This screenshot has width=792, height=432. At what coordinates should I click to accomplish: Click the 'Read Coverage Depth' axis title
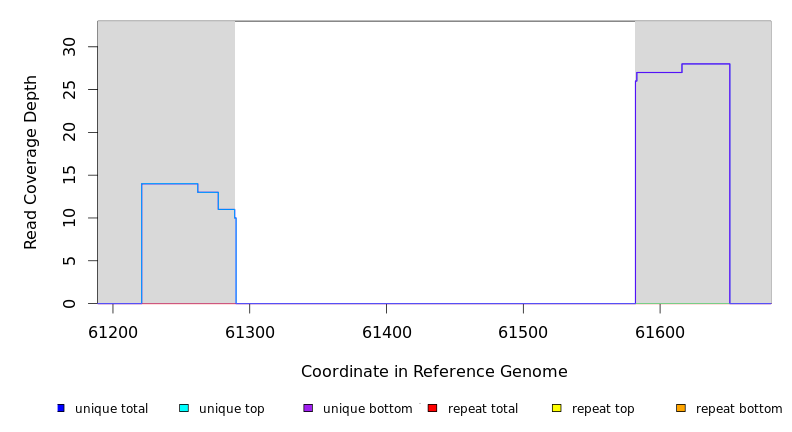click(x=31, y=162)
